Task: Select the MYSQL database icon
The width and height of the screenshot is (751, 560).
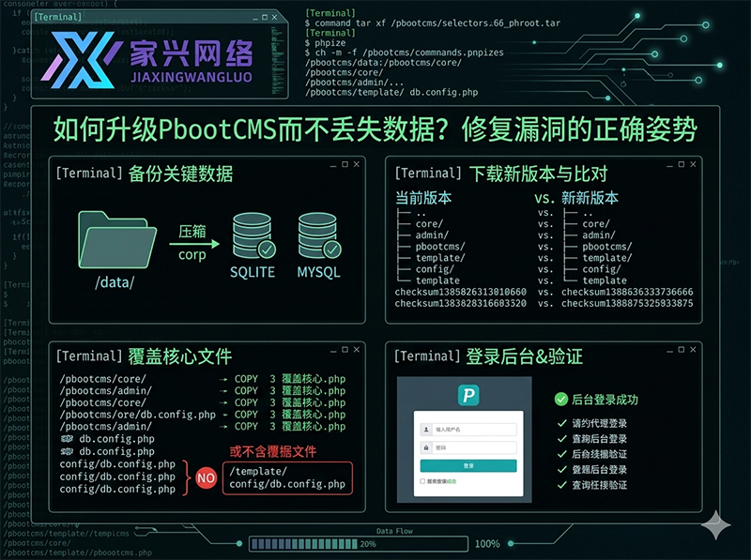Action: coord(319,236)
